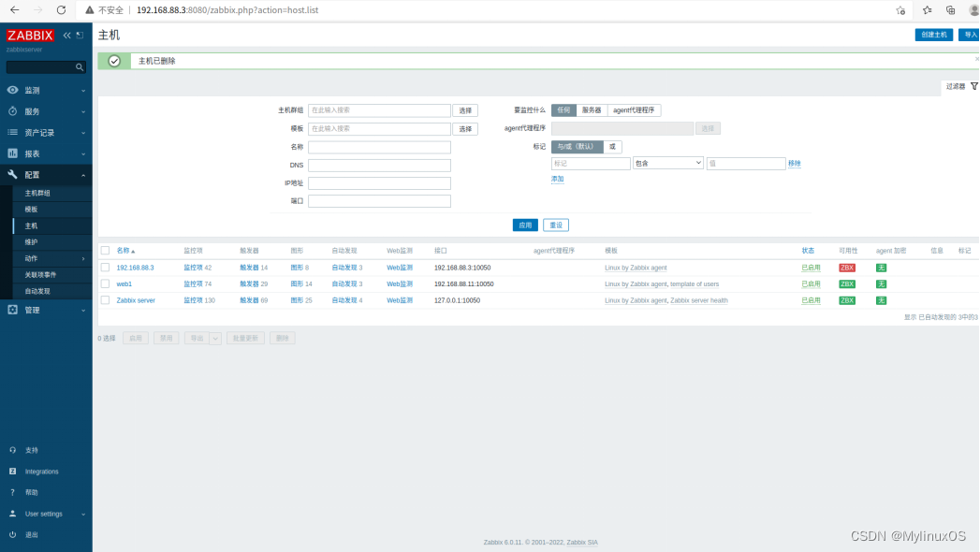Click 选择 next to 主机群组 field
The height and width of the screenshot is (552, 980).
pos(465,109)
